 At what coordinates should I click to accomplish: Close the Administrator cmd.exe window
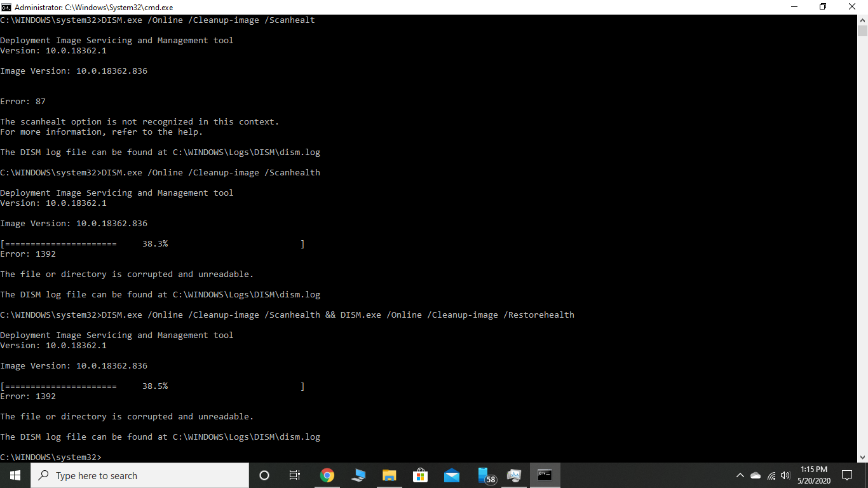tap(853, 7)
